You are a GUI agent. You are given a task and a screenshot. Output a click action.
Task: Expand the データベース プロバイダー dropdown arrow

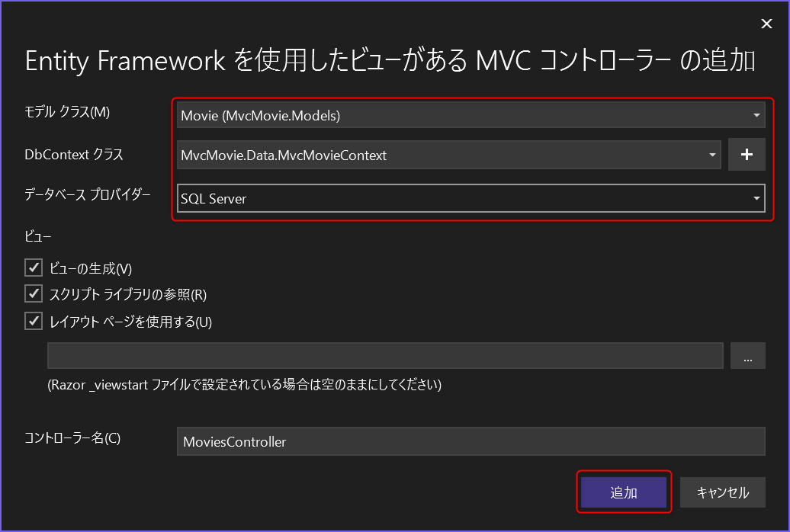tap(757, 198)
